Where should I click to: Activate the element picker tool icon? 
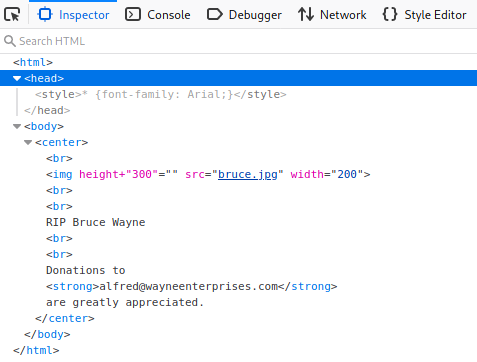pyautogui.click(x=12, y=15)
